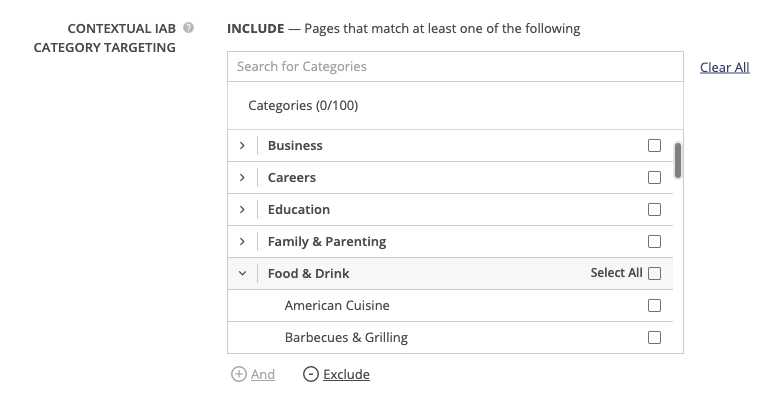Click the Clear All link
This screenshot has width=767, height=404.
point(724,67)
